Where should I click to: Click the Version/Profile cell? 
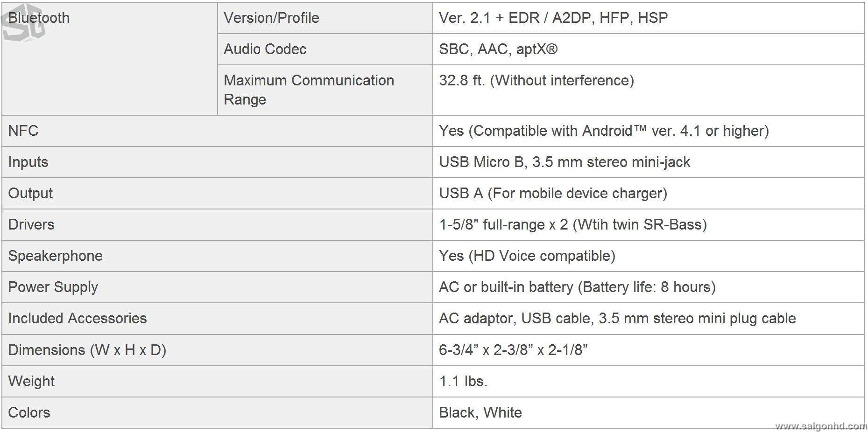click(x=271, y=18)
